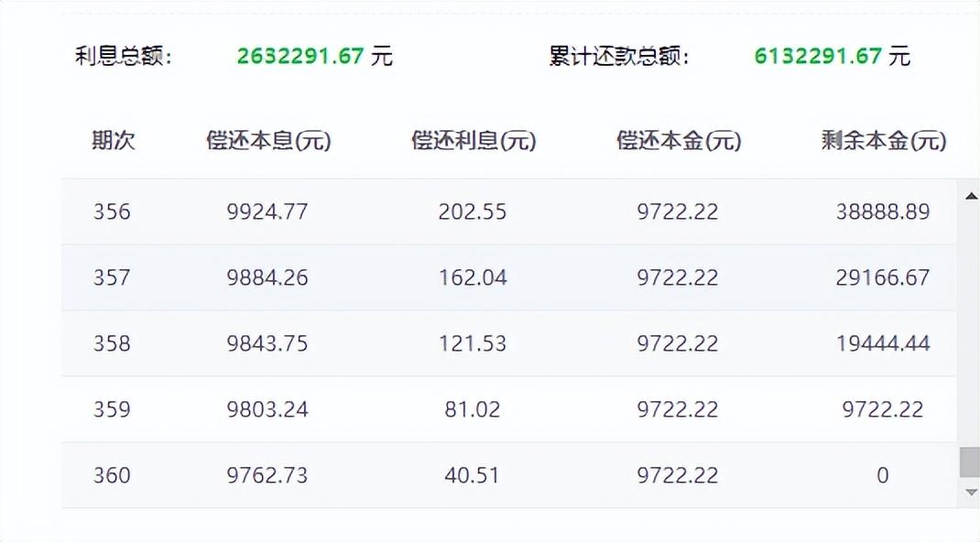
Task: Click the scrollbar up arrow
Action: pos(970,194)
